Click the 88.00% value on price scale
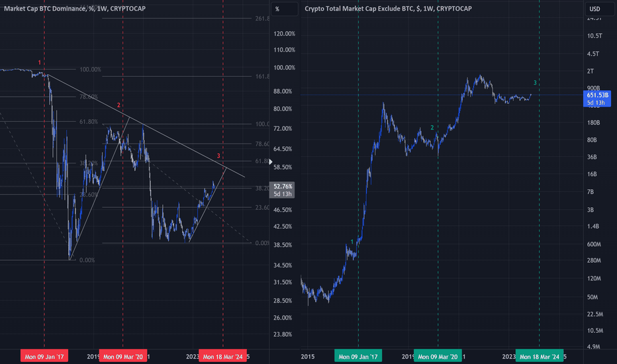 [283, 91]
